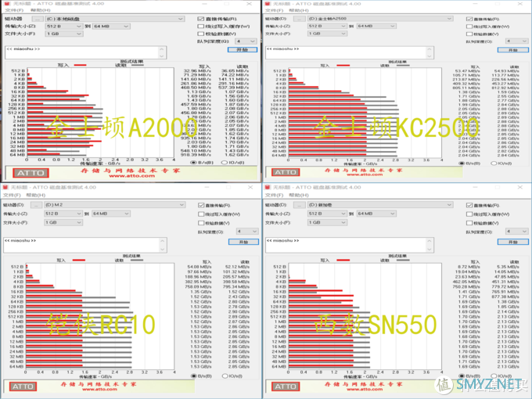Screen dimensions: 532x399
Task: Click description box scroll-down arrow in A2000 window
Action: [x=162, y=56]
